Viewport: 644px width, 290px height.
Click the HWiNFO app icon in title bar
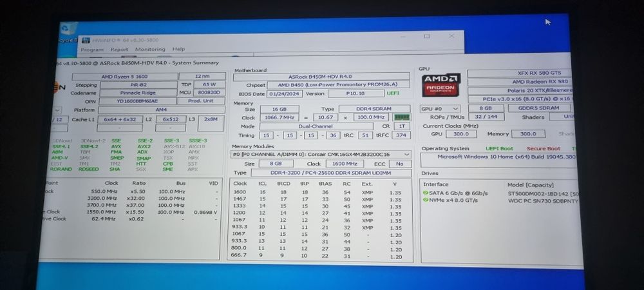click(86, 40)
